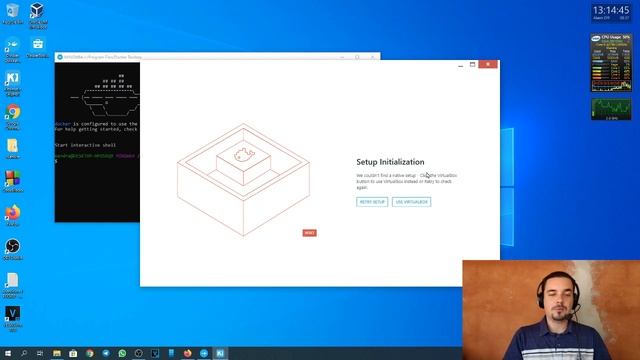Screen dimensions: 640x360
Task: Open the black V desktop shortcut
Action: coord(12,318)
